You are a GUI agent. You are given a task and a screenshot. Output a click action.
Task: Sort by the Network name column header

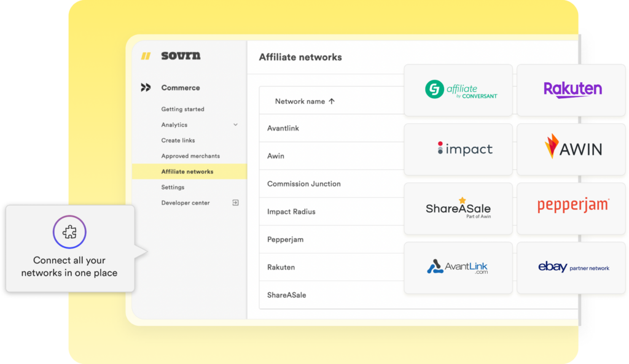click(x=300, y=101)
